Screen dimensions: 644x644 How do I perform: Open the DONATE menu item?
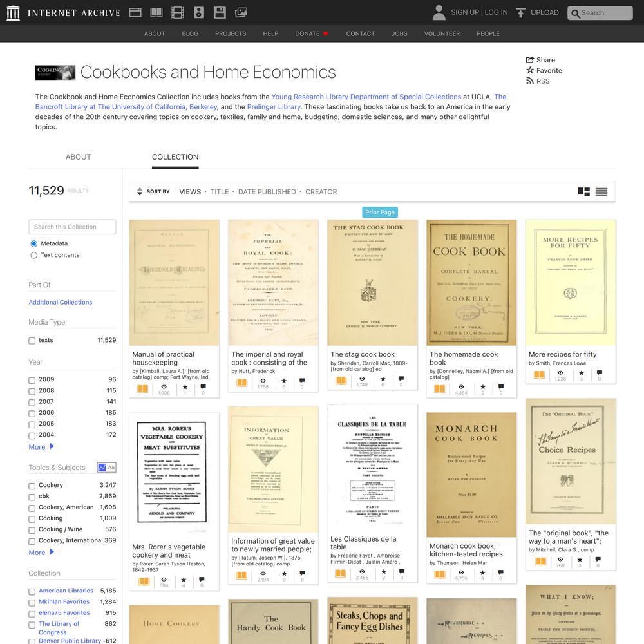coord(312,33)
